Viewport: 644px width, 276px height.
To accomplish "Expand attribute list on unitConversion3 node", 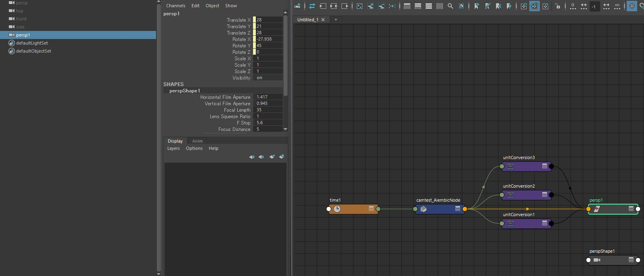I will [545, 166].
